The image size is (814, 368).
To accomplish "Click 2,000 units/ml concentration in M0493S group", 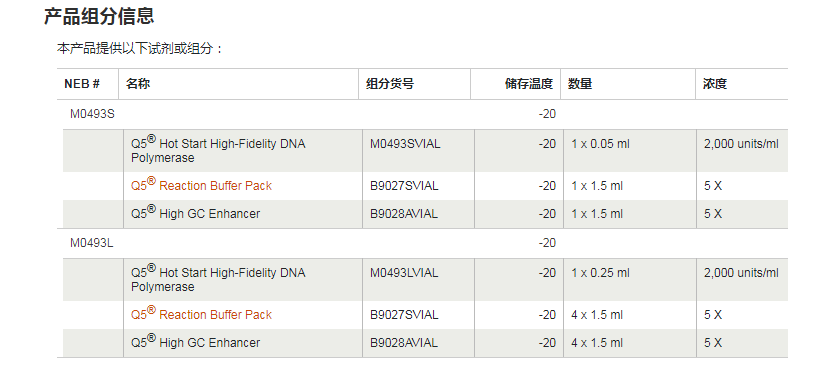I will (x=741, y=144).
